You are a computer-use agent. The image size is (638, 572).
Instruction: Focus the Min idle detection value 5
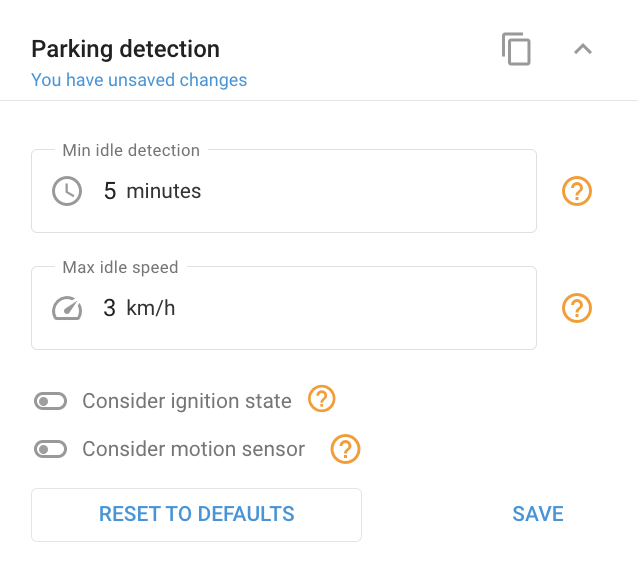click(x=110, y=191)
